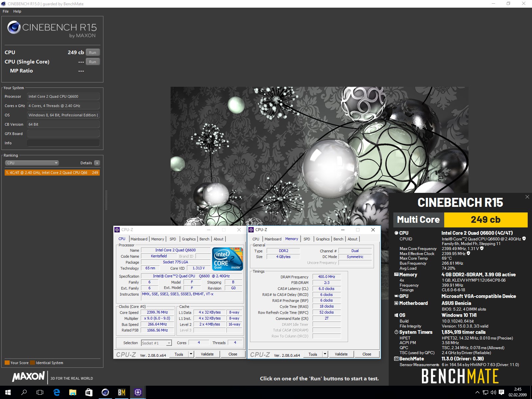532x399 pixels.
Task: Click the left CPU-Z window title icon
Action: (117, 230)
